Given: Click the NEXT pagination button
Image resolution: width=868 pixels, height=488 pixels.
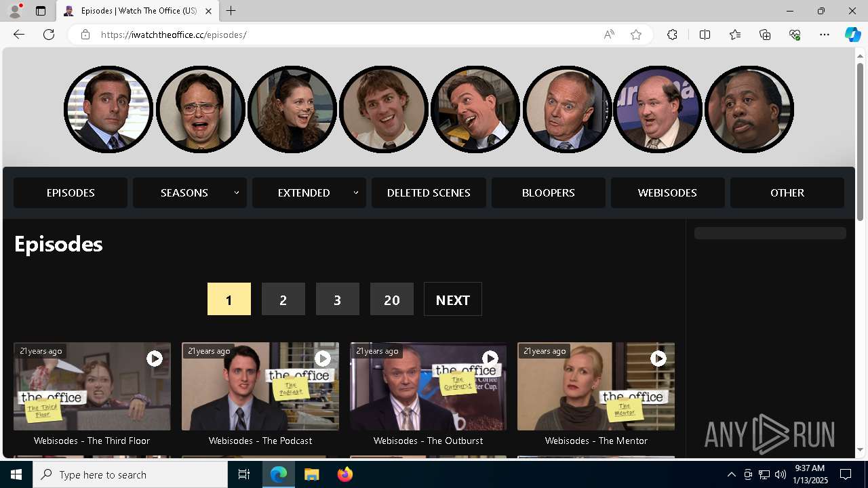Looking at the screenshot, I should [453, 299].
